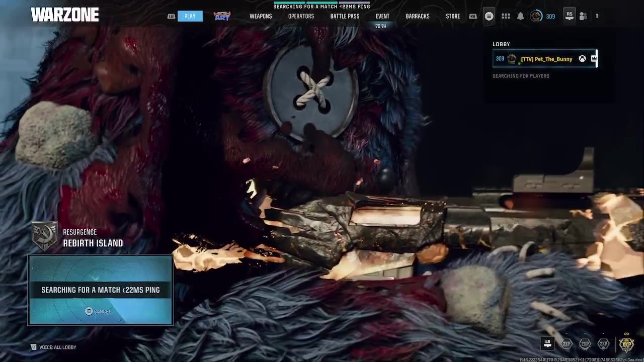This screenshot has height=362, width=644.
Task: Activate the third 2XP token
Action: (604, 344)
